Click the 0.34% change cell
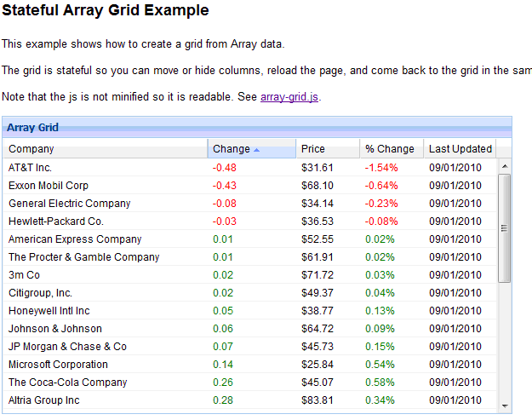This screenshot has height=420, width=532. [380, 400]
